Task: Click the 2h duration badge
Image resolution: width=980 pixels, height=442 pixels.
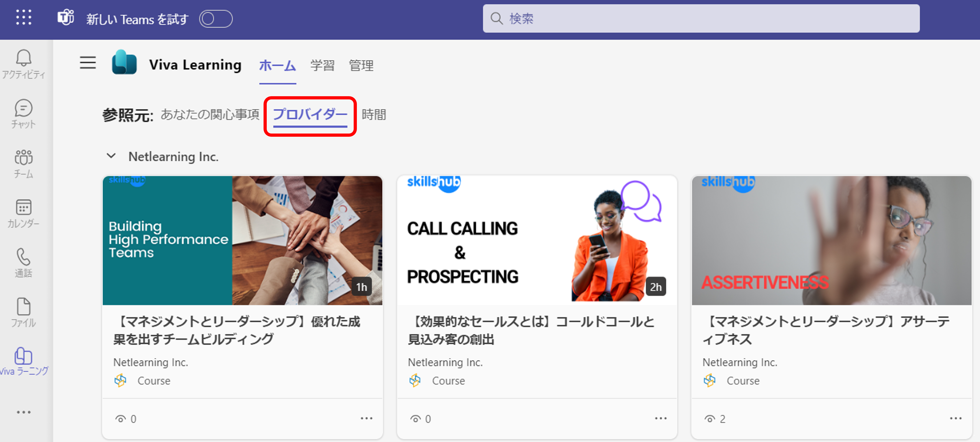Action: [655, 287]
